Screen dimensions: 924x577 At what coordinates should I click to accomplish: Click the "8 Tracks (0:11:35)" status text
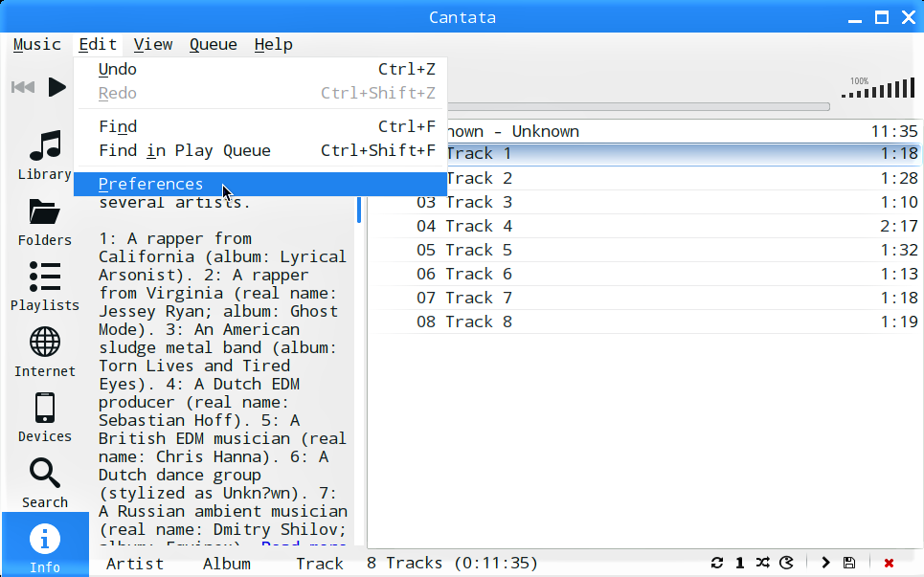click(x=452, y=564)
